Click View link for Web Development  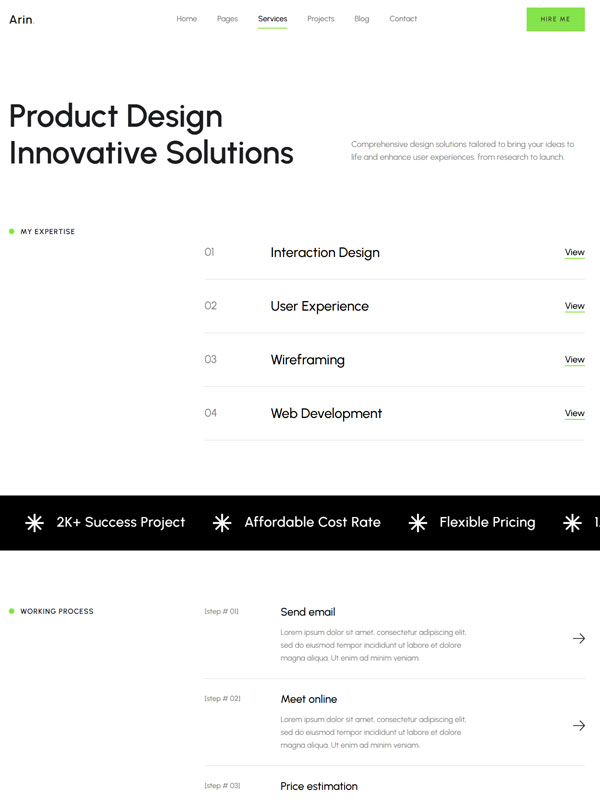click(x=574, y=413)
